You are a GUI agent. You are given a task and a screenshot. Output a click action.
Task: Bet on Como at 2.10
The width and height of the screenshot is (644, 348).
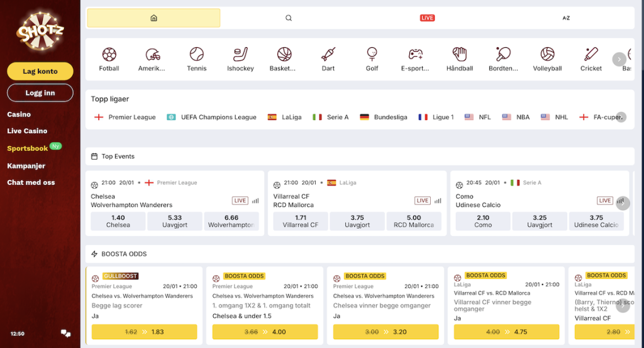pyautogui.click(x=483, y=221)
